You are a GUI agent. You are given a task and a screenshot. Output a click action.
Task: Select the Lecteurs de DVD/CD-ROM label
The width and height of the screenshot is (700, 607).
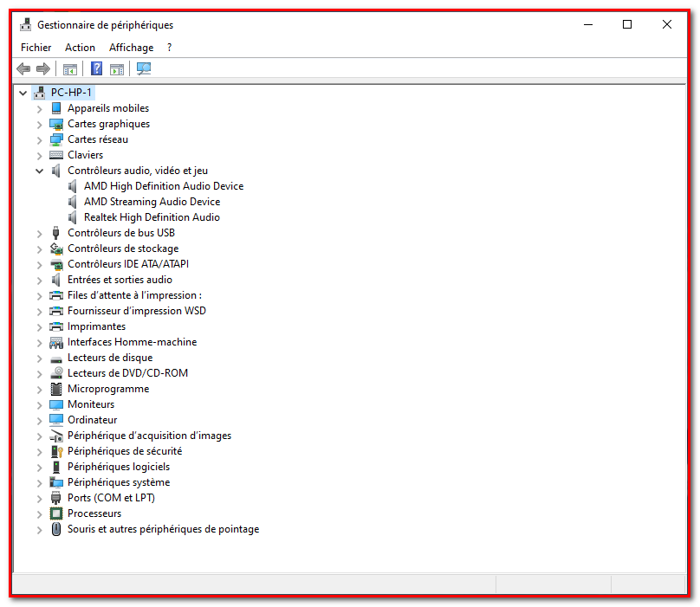tap(127, 373)
